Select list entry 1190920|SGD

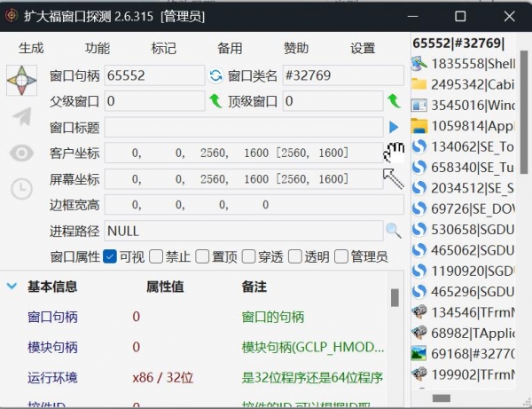(463, 271)
